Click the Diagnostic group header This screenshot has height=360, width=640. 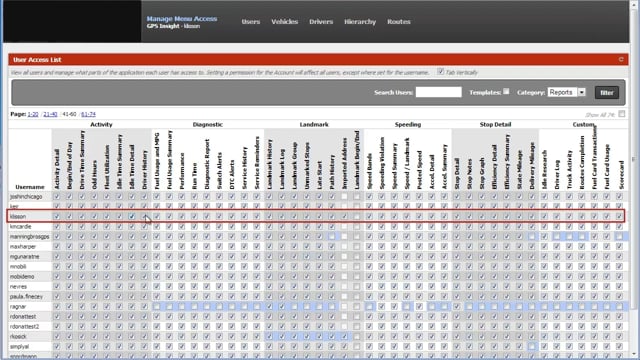pyautogui.click(x=208, y=124)
